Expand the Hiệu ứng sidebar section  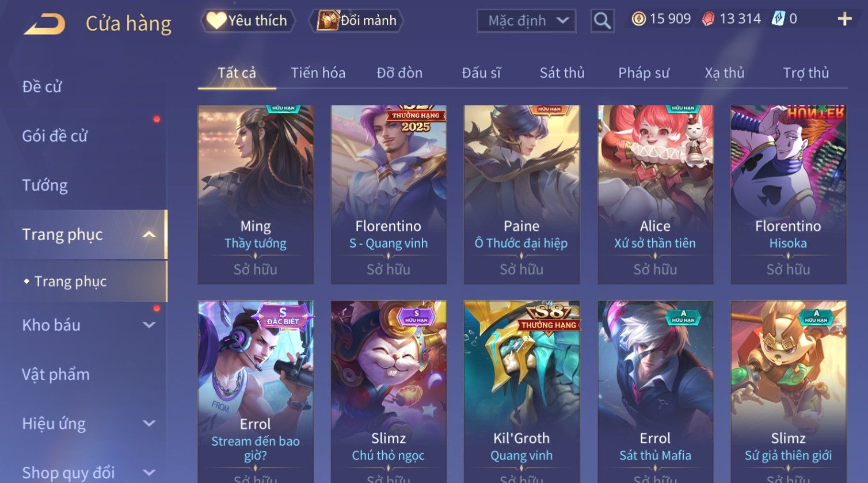149,424
